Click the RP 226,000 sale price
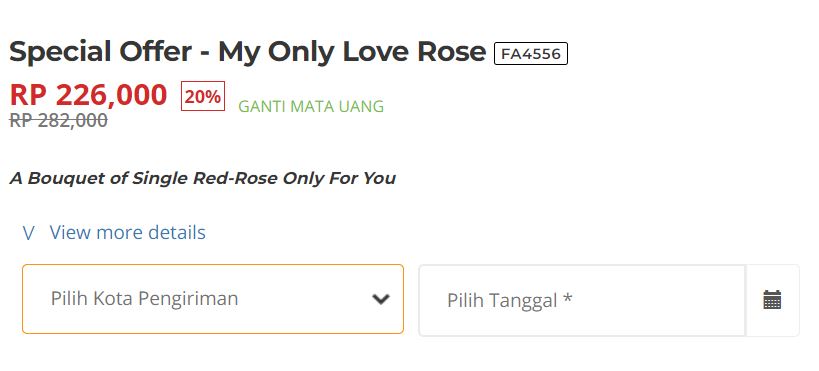 (88, 95)
